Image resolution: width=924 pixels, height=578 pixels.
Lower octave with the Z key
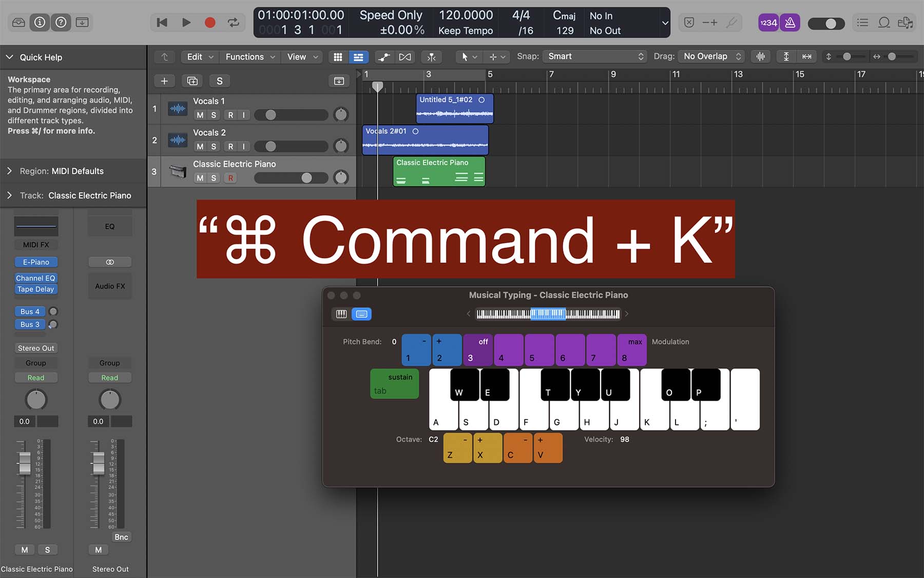[x=457, y=448]
